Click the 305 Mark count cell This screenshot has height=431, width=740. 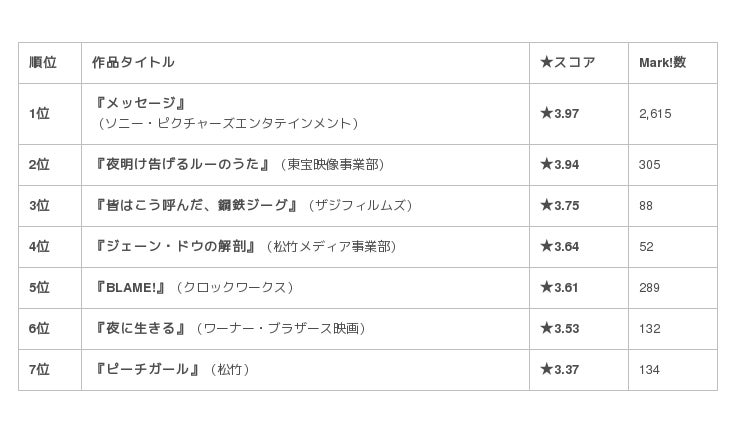(x=650, y=164)
